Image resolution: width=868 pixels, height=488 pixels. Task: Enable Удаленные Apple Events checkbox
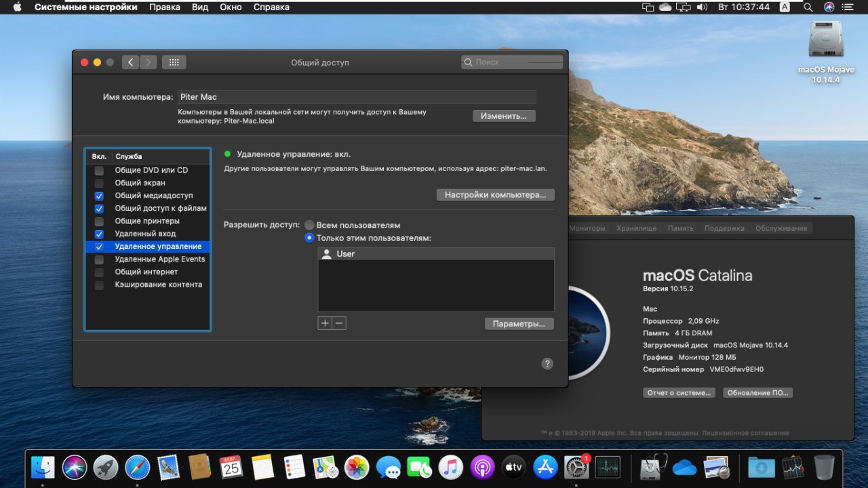pos(100,259)
